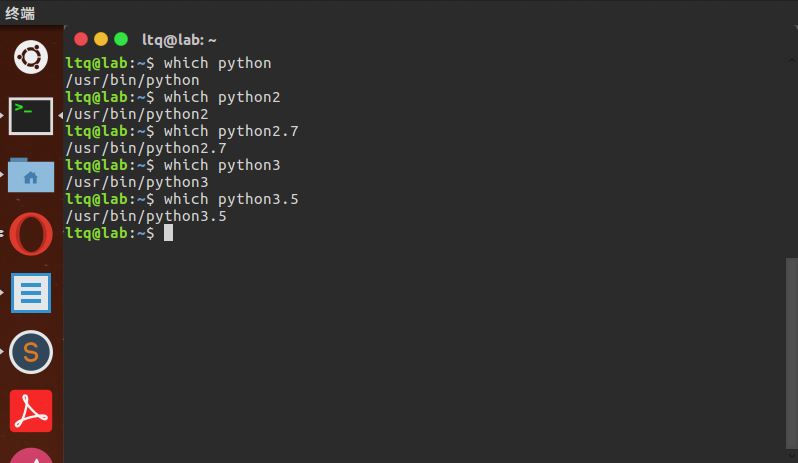The width and height of the screenshot is (798, 463).
Task: Click the partially visible bottom dock icon
Action: (x=31, y=455)
